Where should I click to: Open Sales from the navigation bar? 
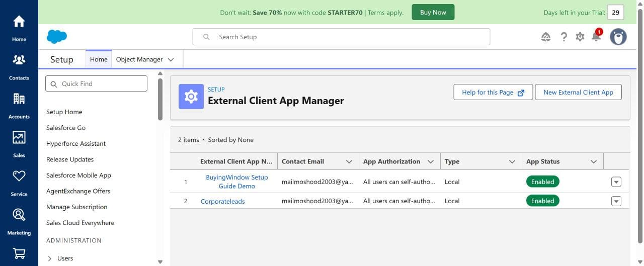coord(19,144)
